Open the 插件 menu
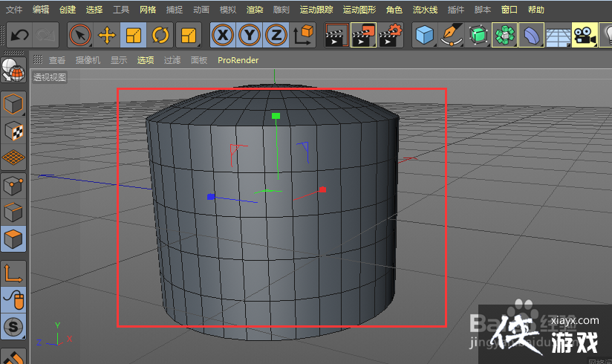 455,10
